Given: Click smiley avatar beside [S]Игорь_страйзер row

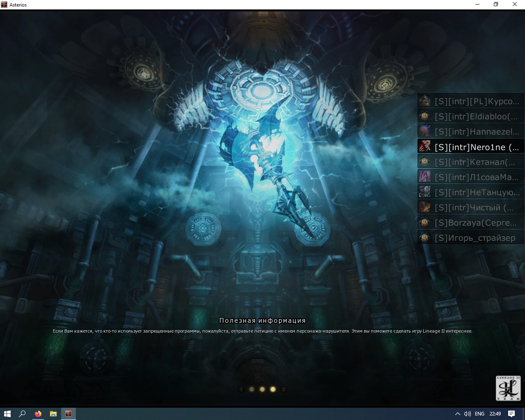Looking at the screenshot, I should click(x=425, y=237).
